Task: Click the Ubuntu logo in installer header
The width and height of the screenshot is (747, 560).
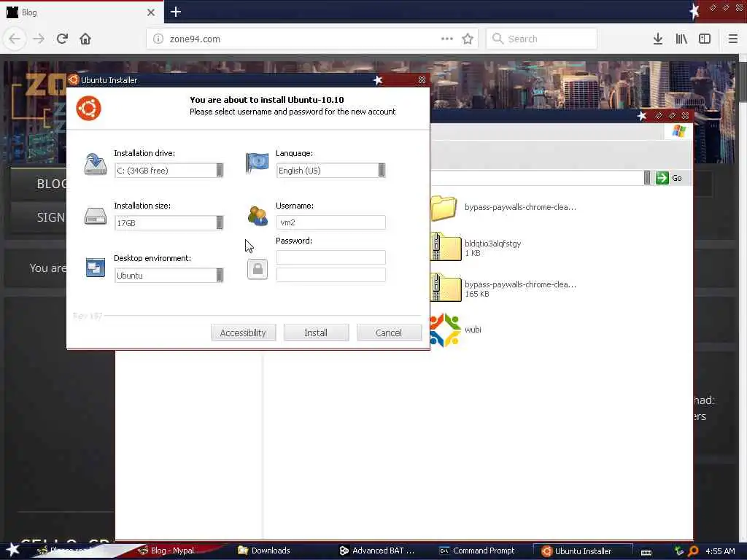Action: [x=88, y=108]
